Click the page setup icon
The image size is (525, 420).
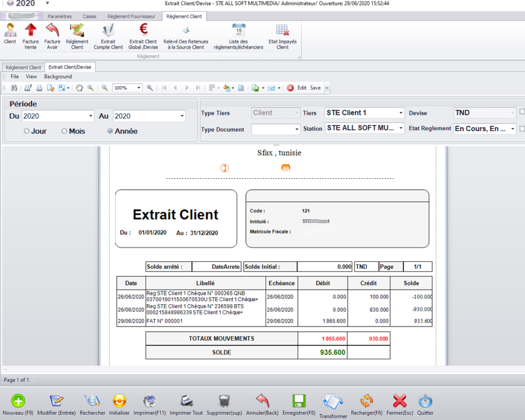tap(51, 88)
